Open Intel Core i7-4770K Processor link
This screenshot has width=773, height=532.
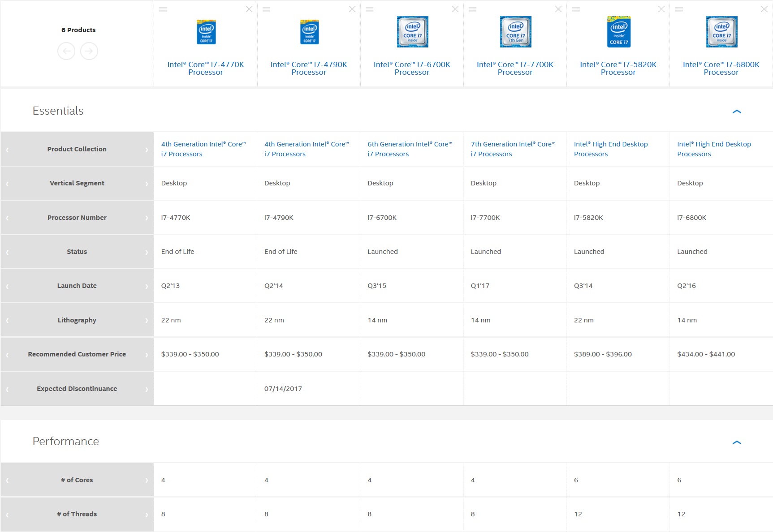click(206, 69)
